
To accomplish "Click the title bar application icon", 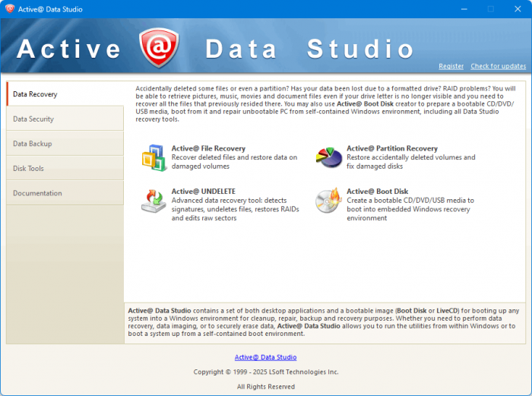I will (x=9, y=9).
